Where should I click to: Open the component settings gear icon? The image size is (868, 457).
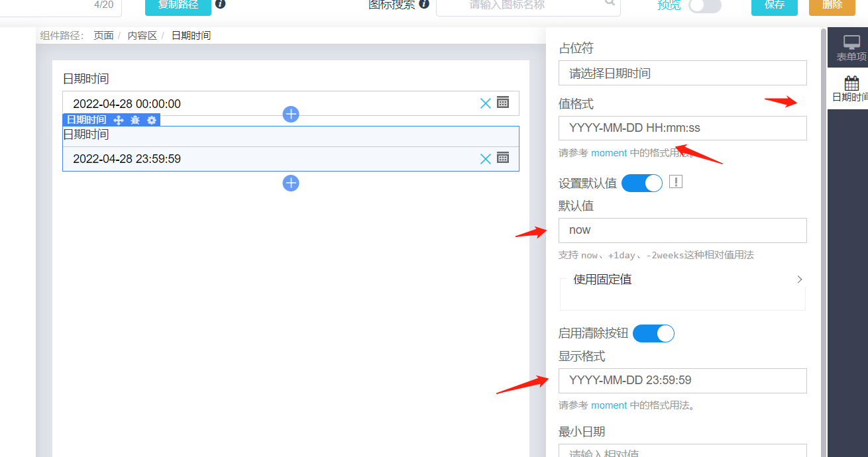(x=152, y=120)
